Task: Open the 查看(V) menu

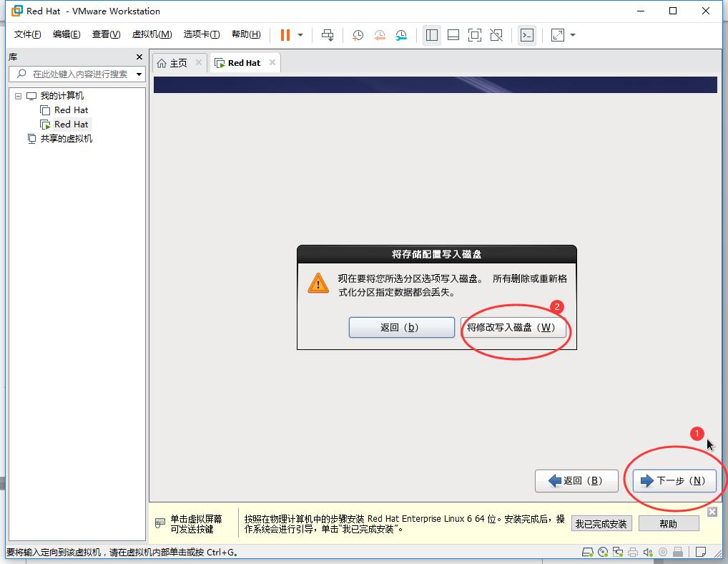Action: tap(106, 34)
